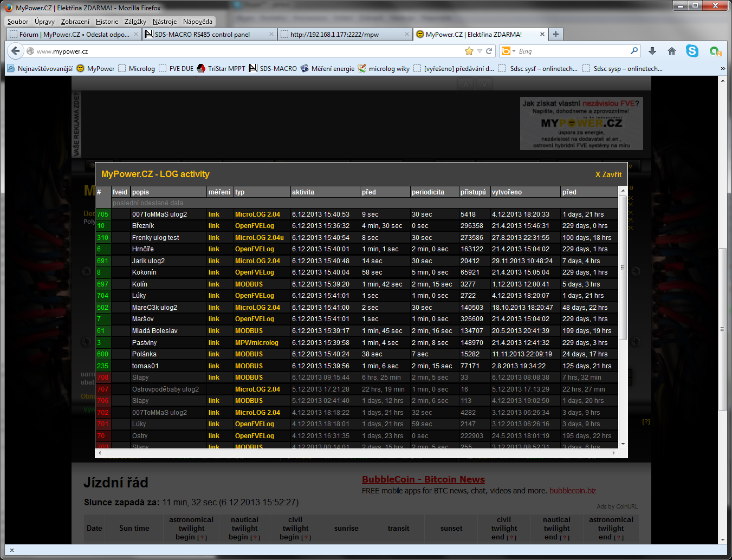
Task: Open the Sdsc sysf bookmark
Action: [537, 68]
